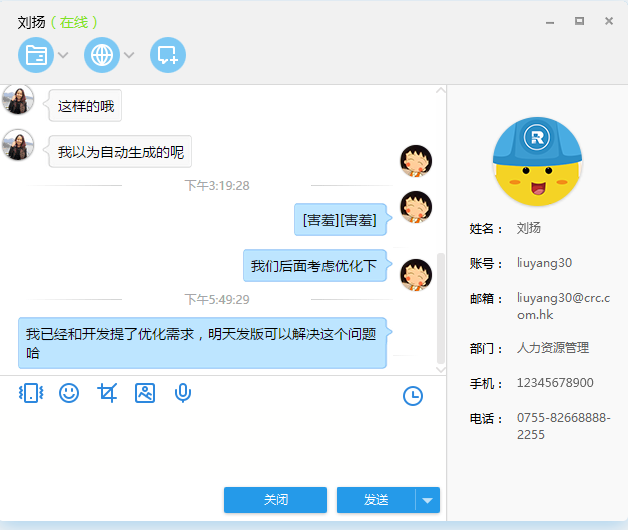628x530 pixels.
Task: Insert a picture into the message
Action: tap(145, 393)
